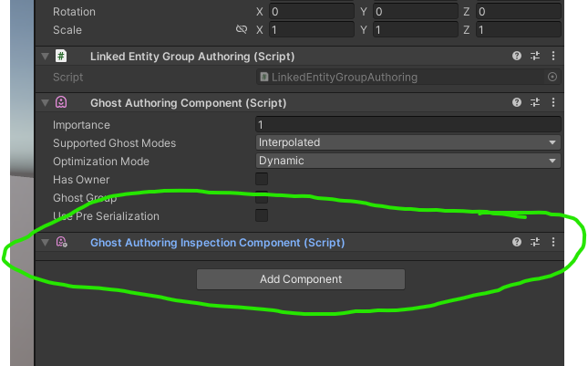588x366 pixels.
Task: Open presets for Linked Entity Group Authoring
Action: tap(535, 57)
